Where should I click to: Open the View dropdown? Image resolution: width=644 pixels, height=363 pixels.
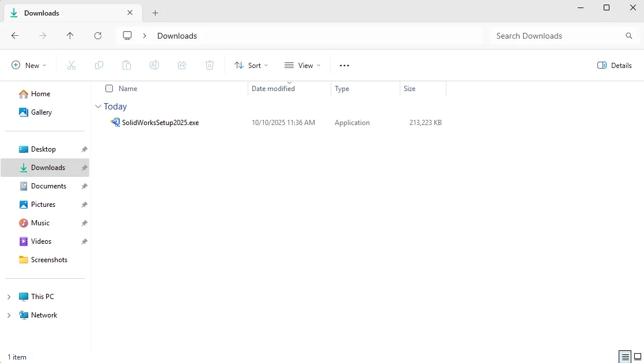pos(302,65)
